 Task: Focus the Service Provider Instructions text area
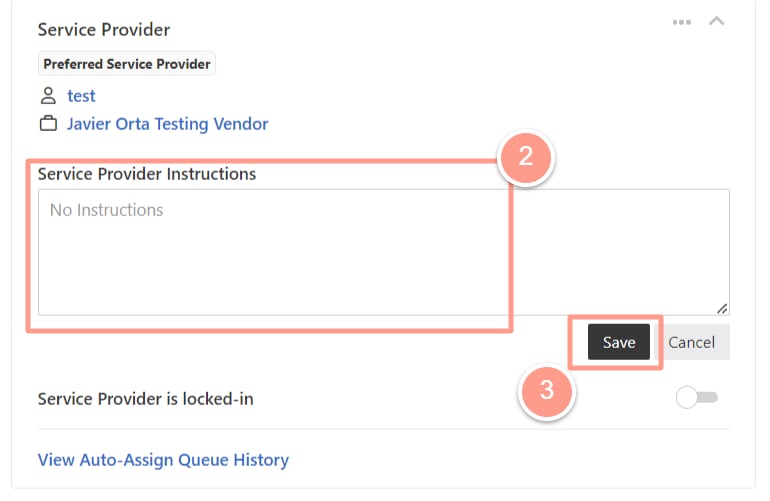(x=384, y=252)
